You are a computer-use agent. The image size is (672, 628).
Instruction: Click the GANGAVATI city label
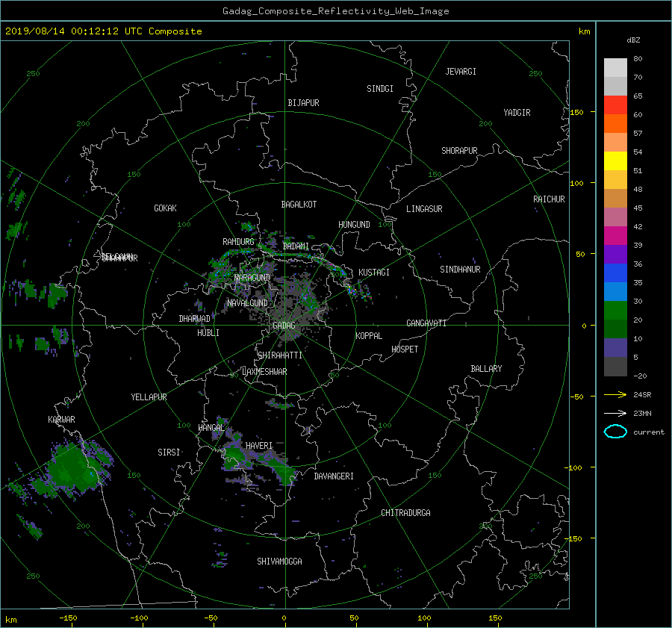pos(426,323)
